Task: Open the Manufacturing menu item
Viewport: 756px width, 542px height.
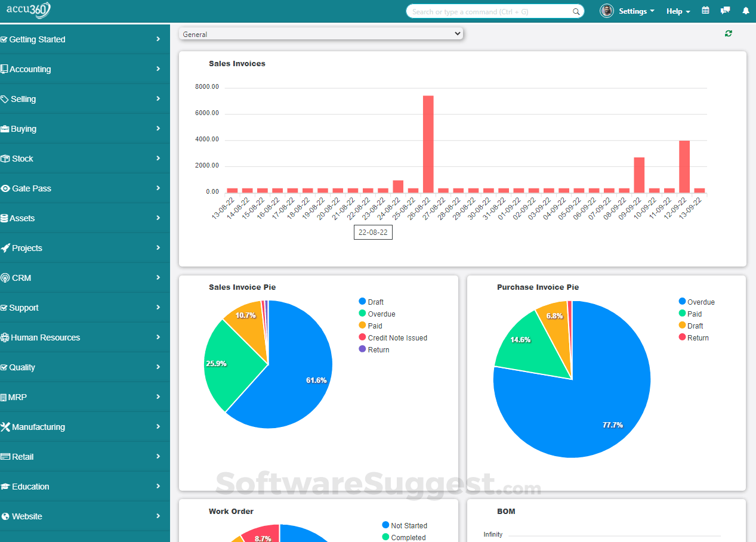Action: pyautogui.click(x=38, y=426)
